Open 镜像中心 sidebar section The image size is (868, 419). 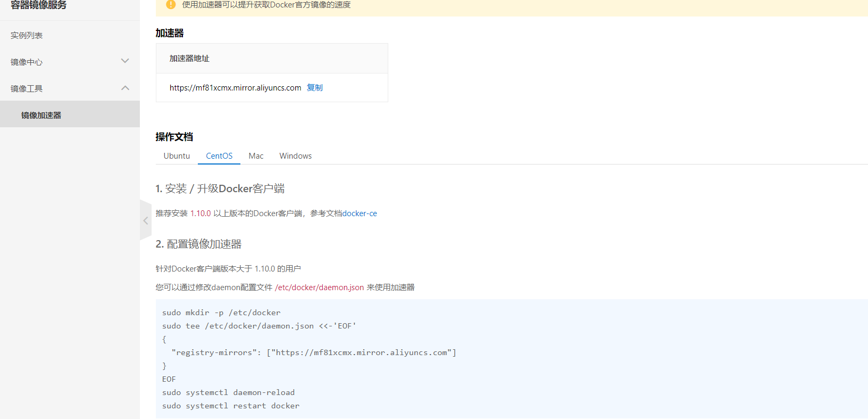27,62
